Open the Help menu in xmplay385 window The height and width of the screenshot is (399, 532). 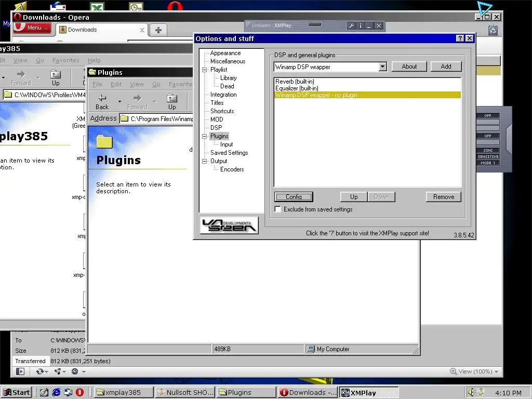point(94,60)
